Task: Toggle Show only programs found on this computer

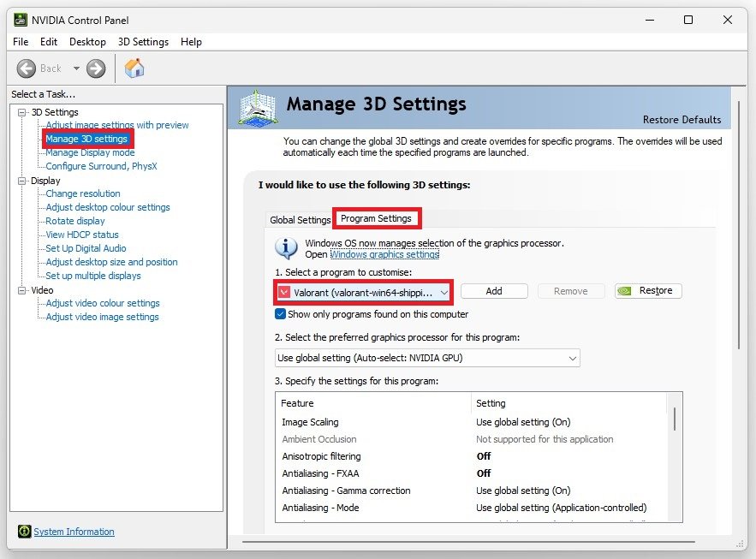Action: pos(281,314)
